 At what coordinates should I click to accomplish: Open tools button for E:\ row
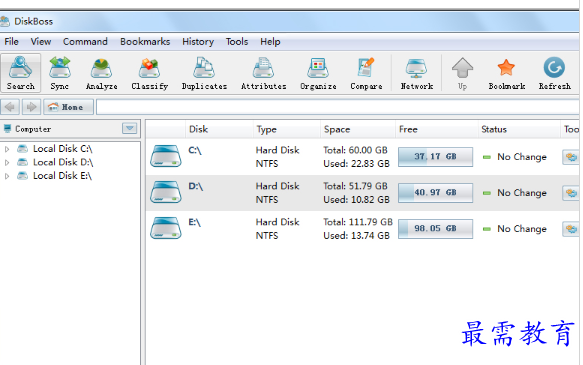point(571,229)
